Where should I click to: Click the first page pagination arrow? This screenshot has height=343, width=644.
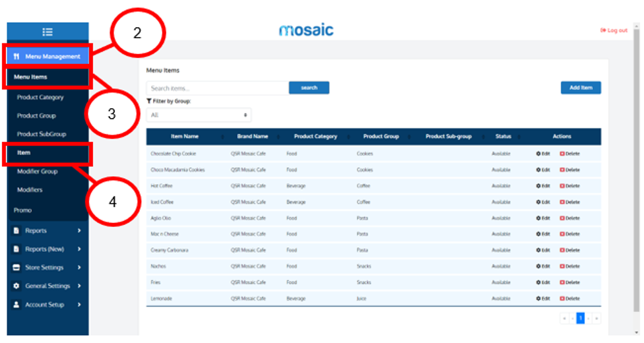tap(564, 319)
